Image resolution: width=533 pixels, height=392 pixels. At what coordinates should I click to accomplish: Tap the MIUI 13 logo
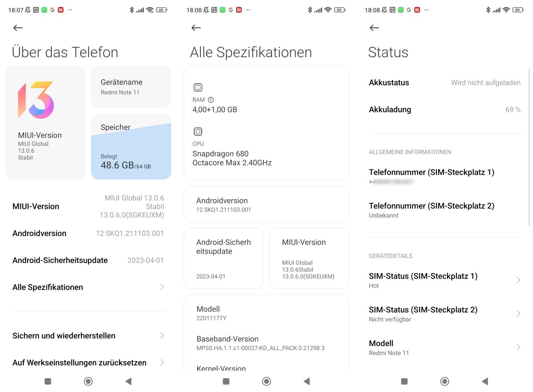36,100
